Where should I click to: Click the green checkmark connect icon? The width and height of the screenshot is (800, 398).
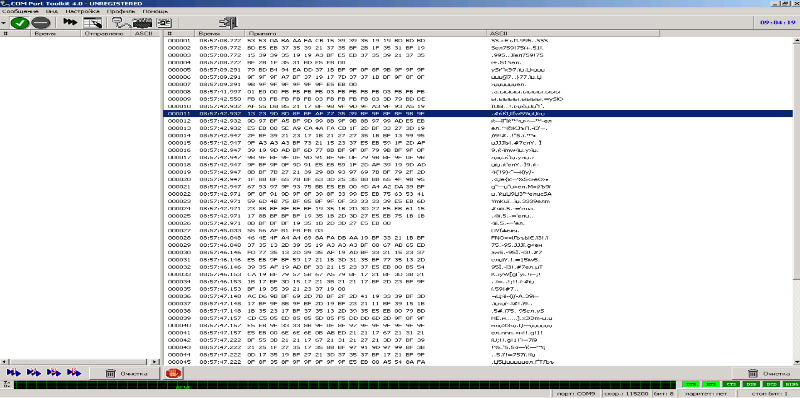pyautogui.click(x=19, y=23)
